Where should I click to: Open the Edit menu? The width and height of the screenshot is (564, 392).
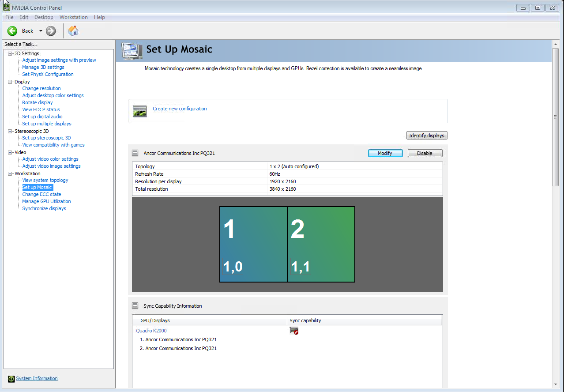coord(24,17)
